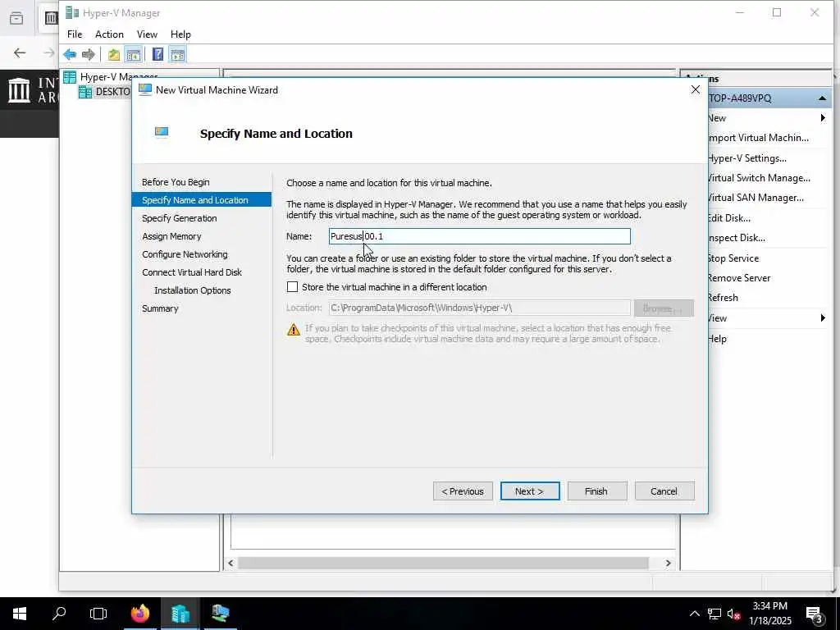This screenshot has height=630, width=840.
Task: Select the Before You Begin wizard step
Action: click(x=176, y=182)
